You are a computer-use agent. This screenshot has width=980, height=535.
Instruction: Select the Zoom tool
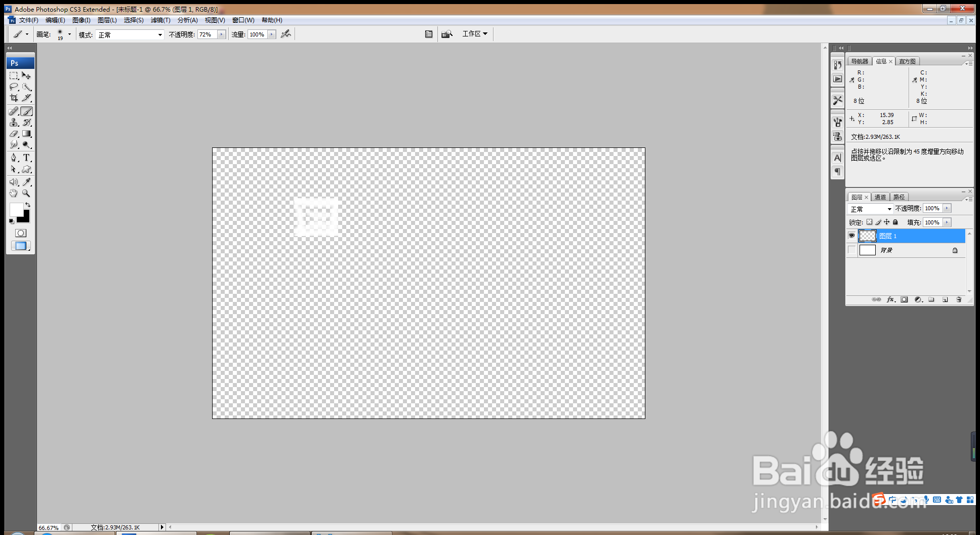point(27,194)
